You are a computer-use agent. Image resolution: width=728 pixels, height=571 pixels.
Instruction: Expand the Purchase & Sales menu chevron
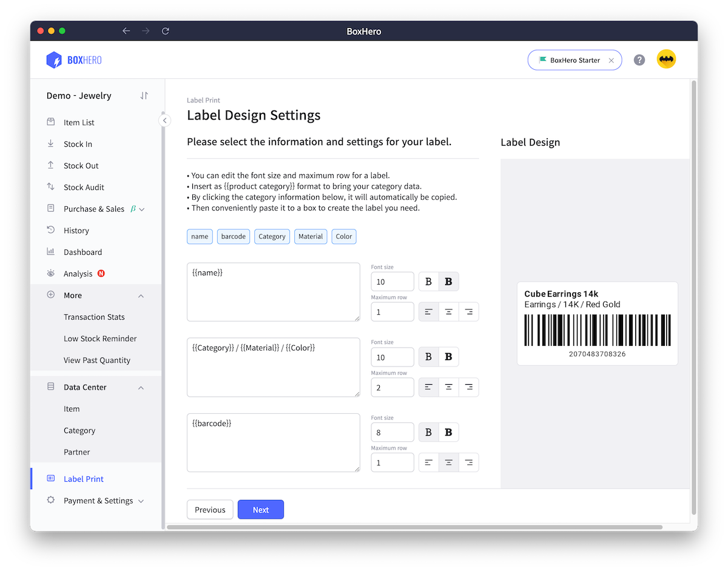pyautogui.click(x=142, y=209)
